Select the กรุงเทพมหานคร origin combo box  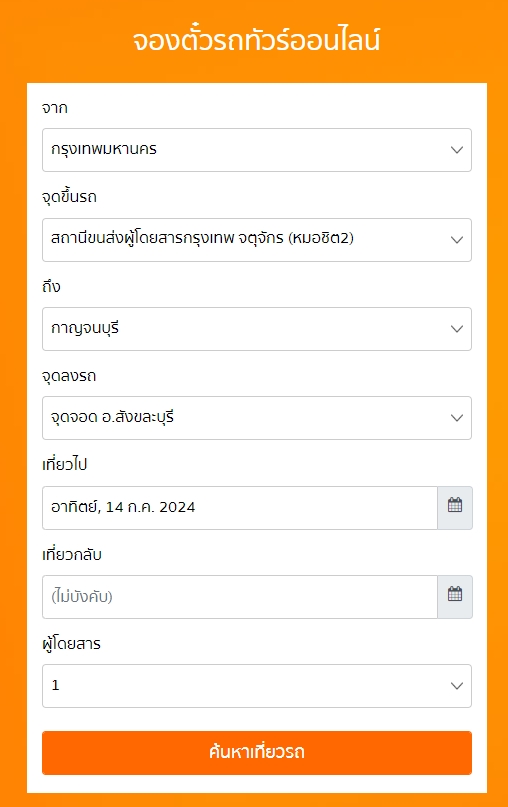click(x=257, y=150)
